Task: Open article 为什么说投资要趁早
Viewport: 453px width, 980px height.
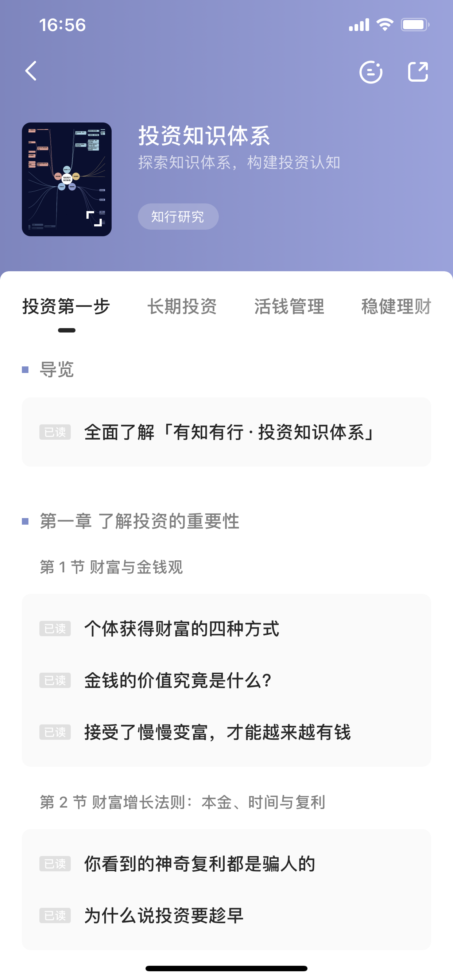Action: click(164, 915)
